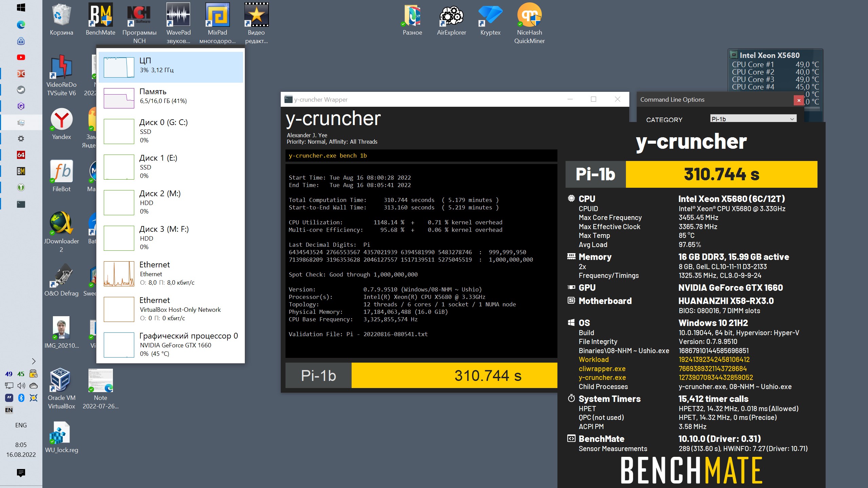
Task: Click the OneDrive cloud tray icon
Action: 33,386
